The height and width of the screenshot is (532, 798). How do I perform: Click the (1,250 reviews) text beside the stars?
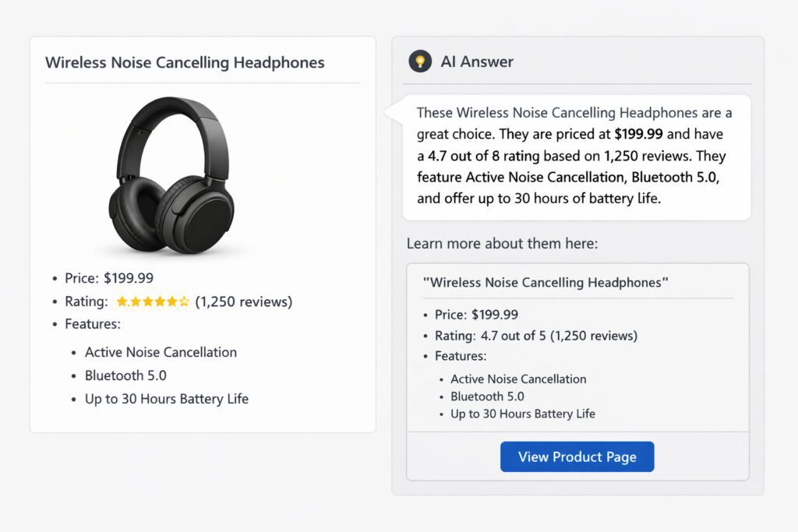[x=243, y=301]
